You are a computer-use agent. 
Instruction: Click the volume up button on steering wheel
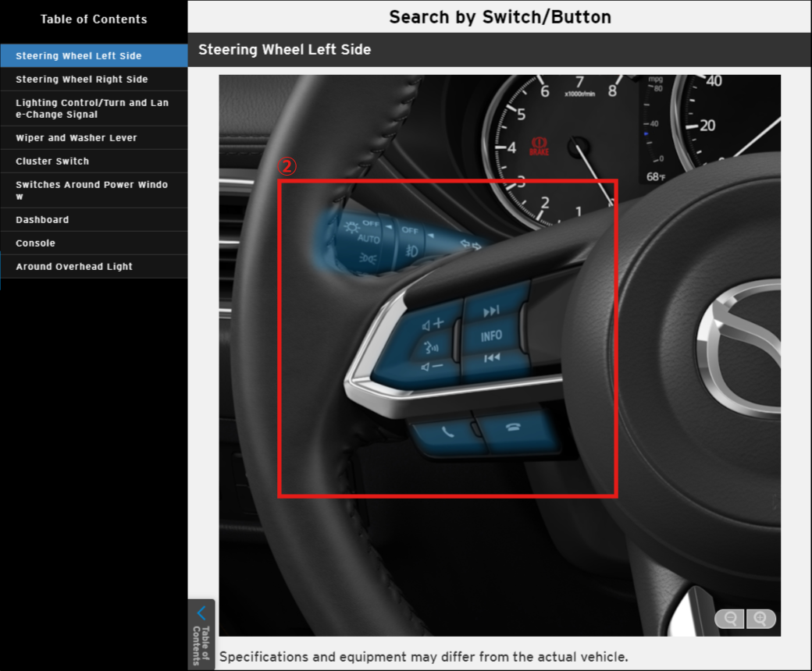[x=433, y=323]
